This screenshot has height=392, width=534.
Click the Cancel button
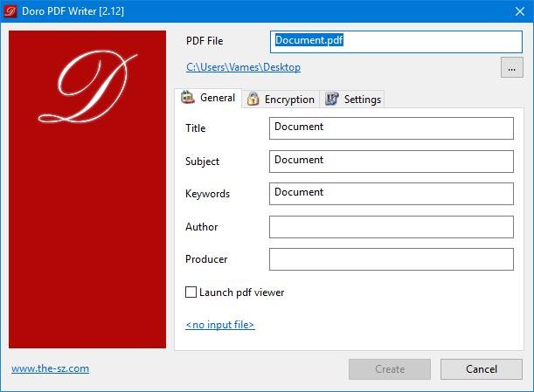pyautogui.click(x=482, y=368)
